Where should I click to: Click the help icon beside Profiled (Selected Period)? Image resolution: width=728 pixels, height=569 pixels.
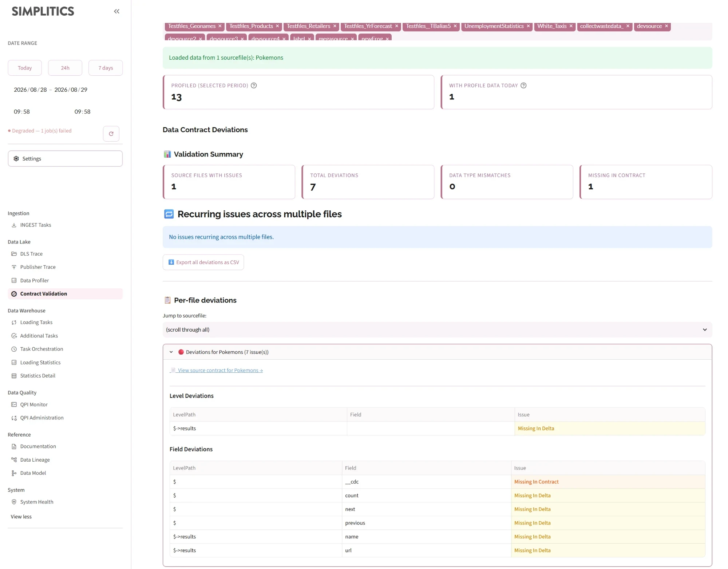254,86
